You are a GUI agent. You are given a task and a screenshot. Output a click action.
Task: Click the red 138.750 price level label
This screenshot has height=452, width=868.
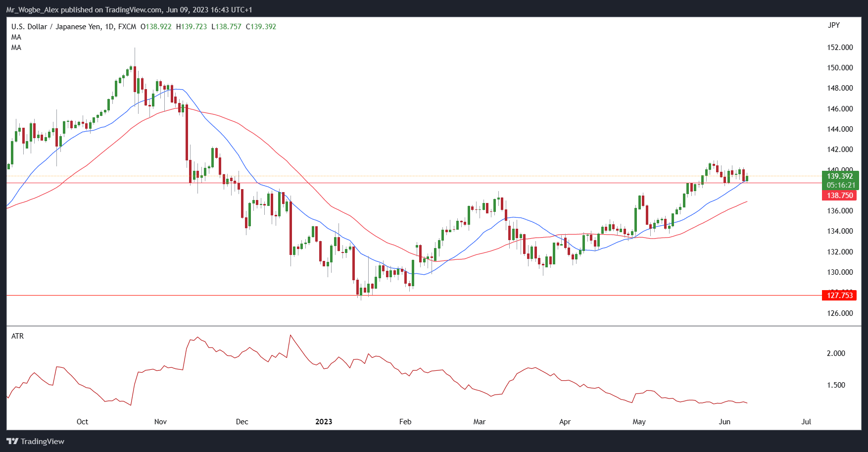click(x=840, y=196)
